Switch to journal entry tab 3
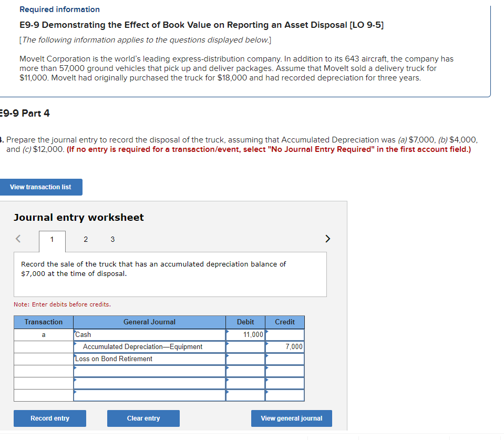Image resolution: width=504 pixels, height=440 pixels. (x=112, y=239)
